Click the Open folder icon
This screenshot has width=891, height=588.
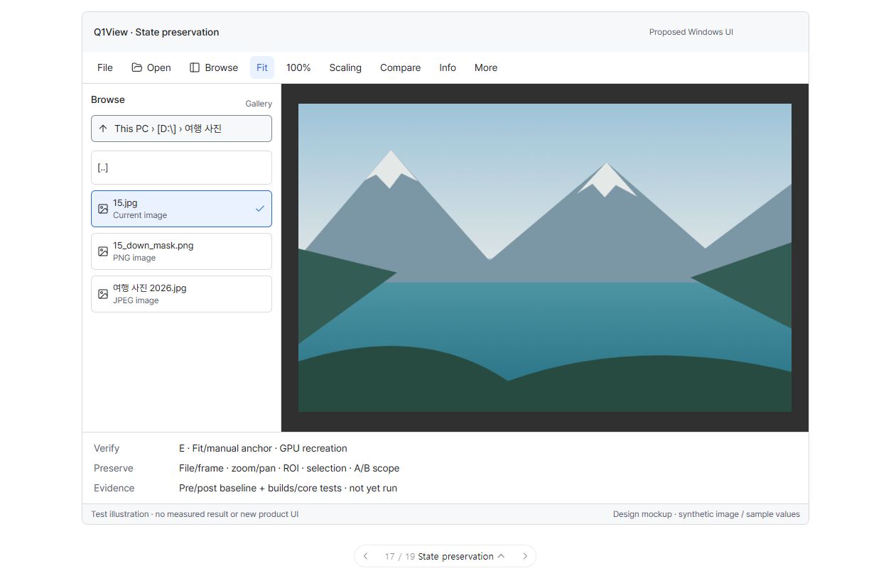coord(137,67)
